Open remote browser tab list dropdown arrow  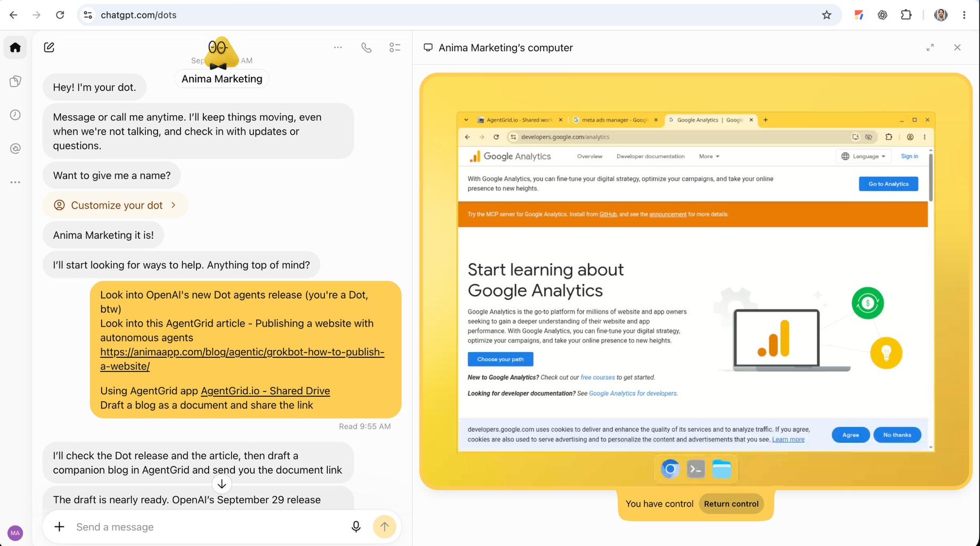466,120
